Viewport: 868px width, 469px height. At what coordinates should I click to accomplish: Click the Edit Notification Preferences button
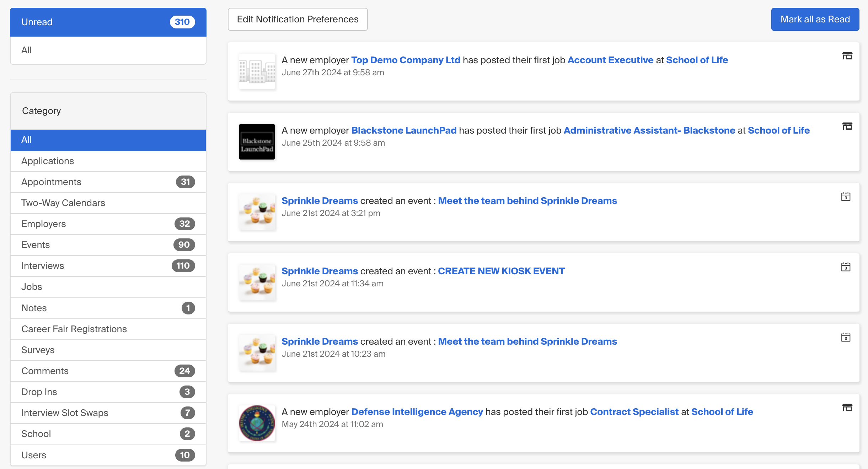[x=298, y=19]
